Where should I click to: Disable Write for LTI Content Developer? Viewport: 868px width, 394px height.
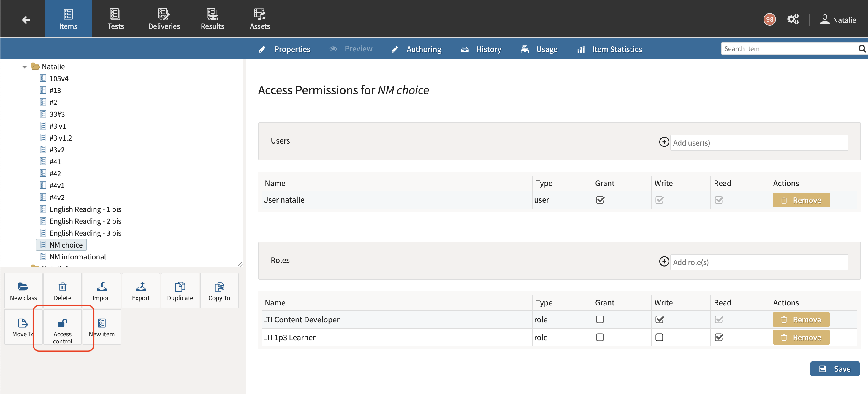(x=660, y=319)
